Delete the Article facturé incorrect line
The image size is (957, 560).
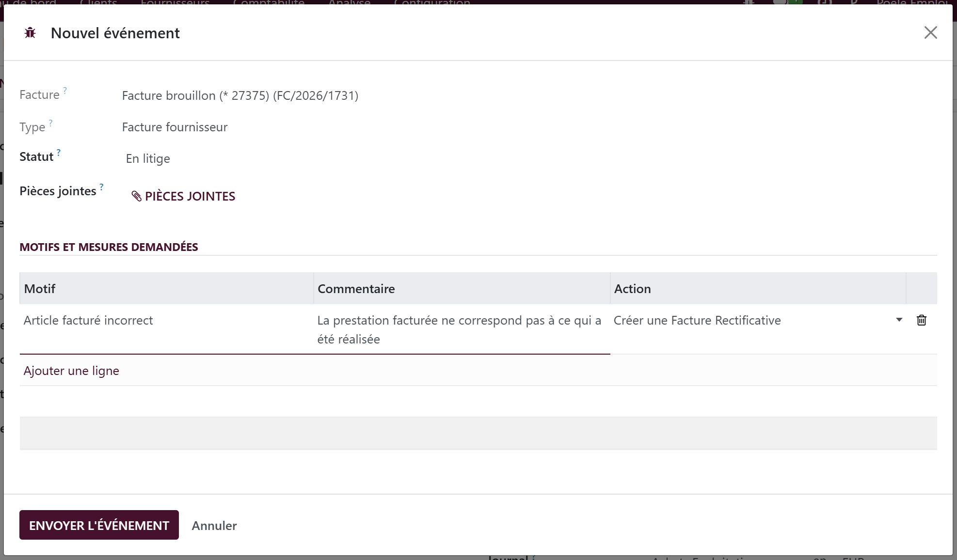coord(922,320)
